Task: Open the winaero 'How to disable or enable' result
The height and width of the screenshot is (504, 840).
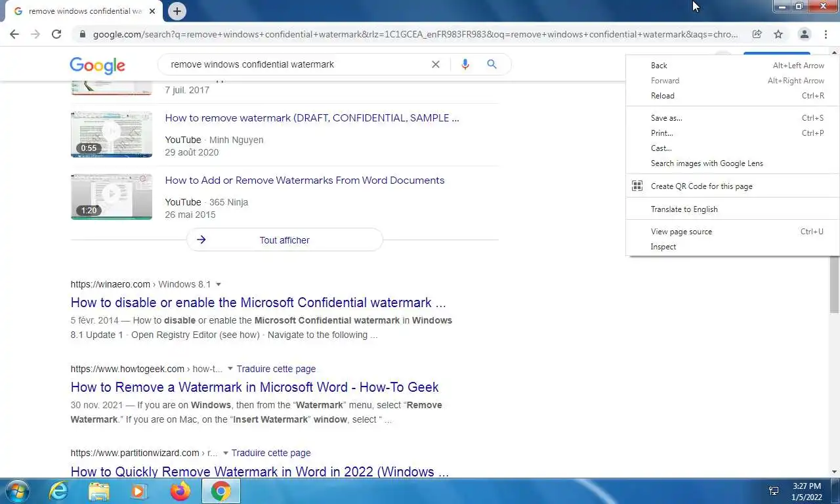Action: pos(258,303)
